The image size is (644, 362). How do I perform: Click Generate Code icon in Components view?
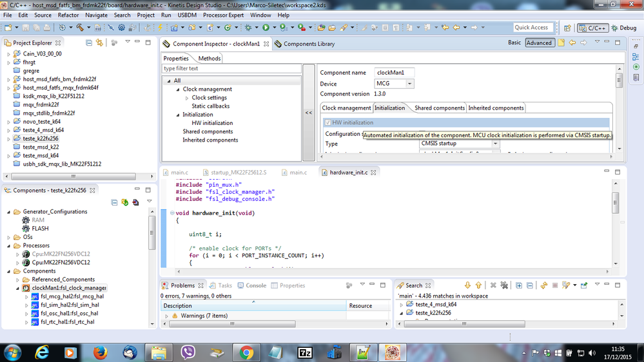tap(125, 202)
